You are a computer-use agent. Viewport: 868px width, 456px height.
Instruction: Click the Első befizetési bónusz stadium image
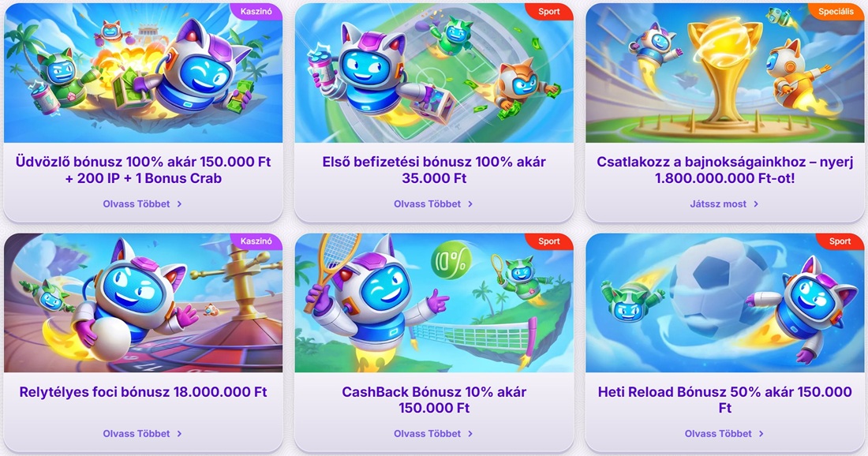click(x=434, y=73)
